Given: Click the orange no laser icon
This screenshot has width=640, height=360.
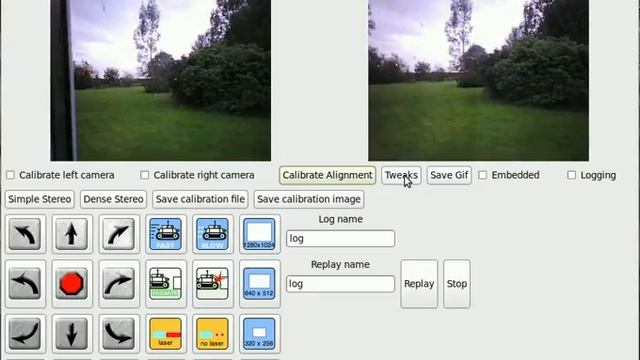Looking at the screenshot, I should (x=213, y=334).
